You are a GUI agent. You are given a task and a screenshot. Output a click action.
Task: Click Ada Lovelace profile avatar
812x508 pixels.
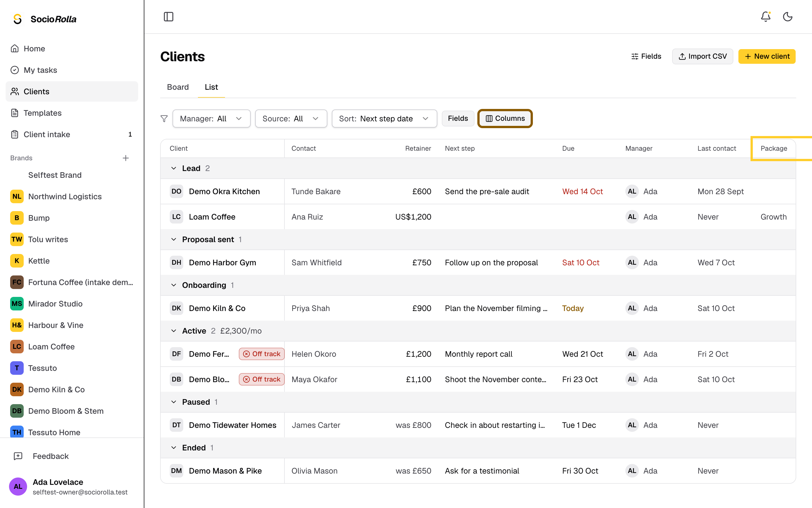pyautogui.click(x=18, y=487)
